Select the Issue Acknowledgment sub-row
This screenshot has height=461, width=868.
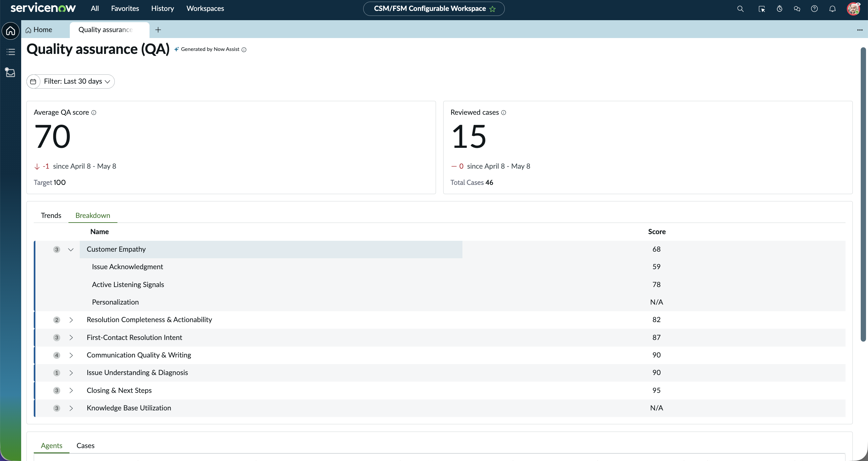[440, 267]
